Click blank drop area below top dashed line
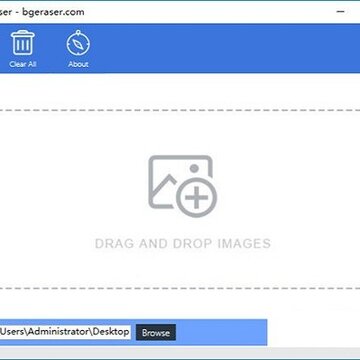Image resolution: width=360 pixels, height=360 pixels. [x=180, y=130]
